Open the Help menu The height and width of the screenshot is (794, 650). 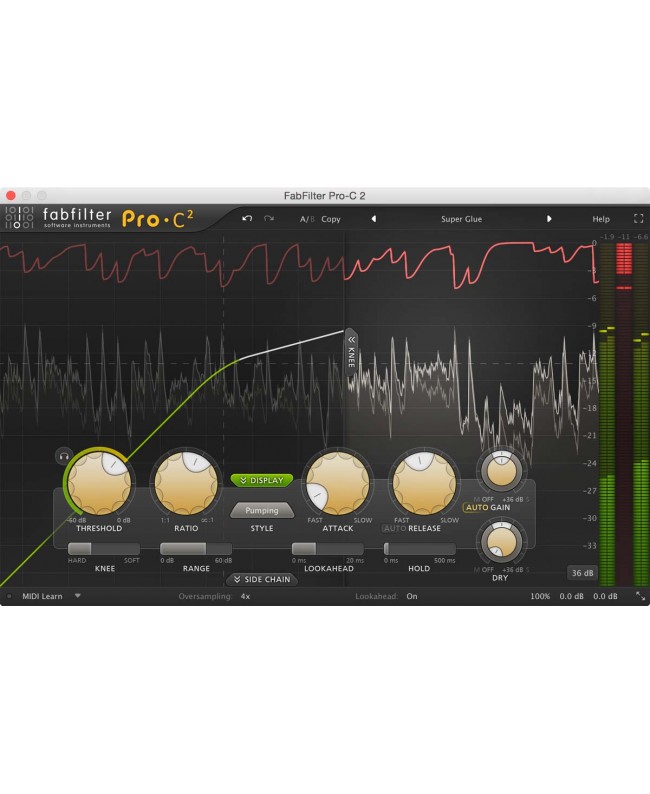click(x=601, y=219)
